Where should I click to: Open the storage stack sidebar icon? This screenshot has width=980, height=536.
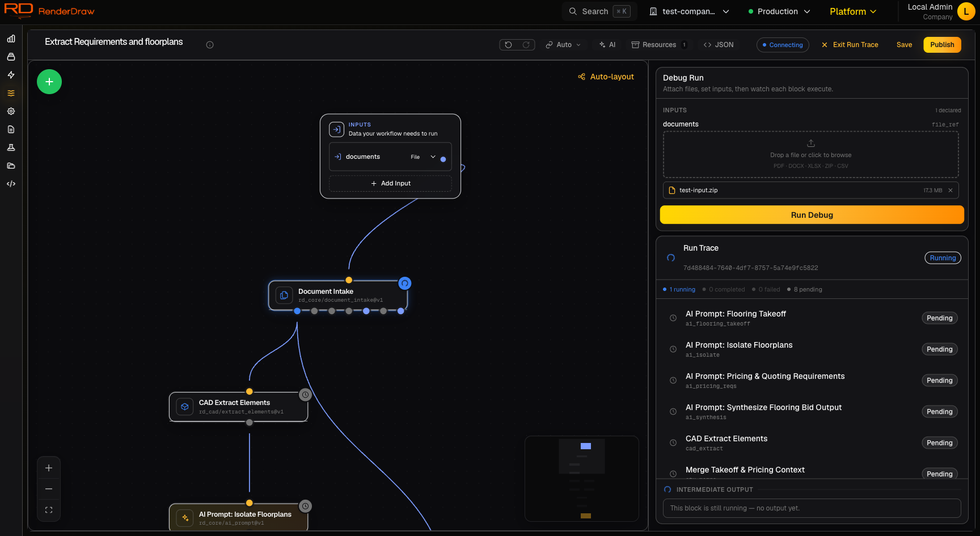(11, 57)
